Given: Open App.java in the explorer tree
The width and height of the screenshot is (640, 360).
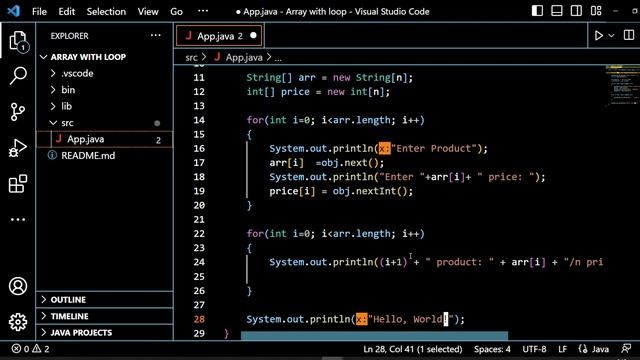Looking at the screenshot, I should (x=104, y=139).
